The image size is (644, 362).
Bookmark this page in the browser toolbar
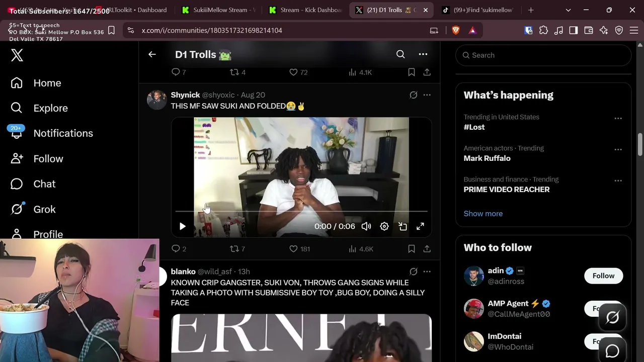pos(112,31)
